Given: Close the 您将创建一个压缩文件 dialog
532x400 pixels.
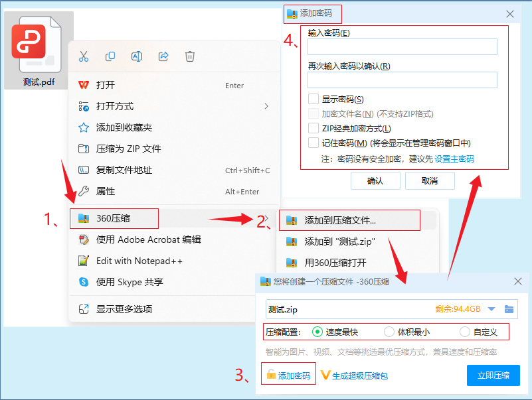Looking at the screenshot, I should pyautogui.click(x=518, y=281).
